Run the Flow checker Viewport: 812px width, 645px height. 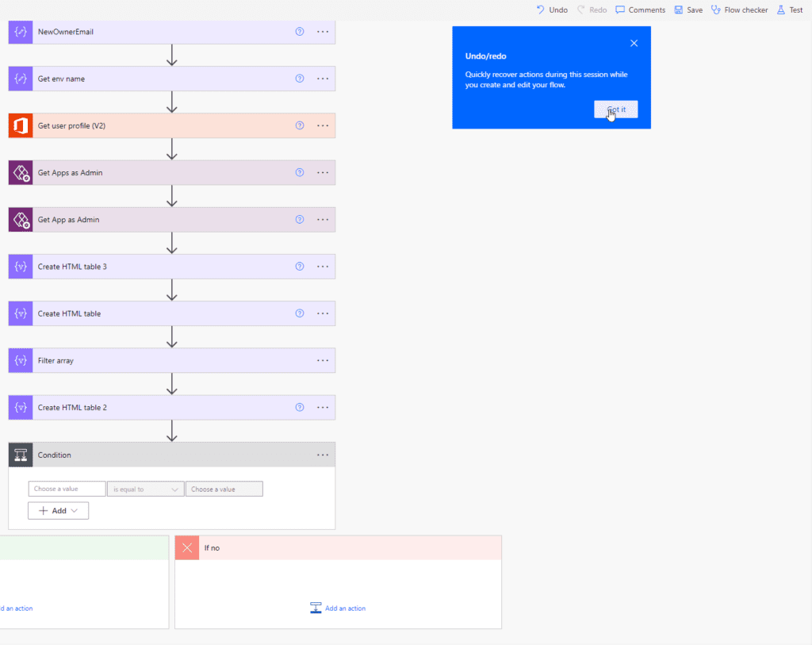[x=739, y=10]
